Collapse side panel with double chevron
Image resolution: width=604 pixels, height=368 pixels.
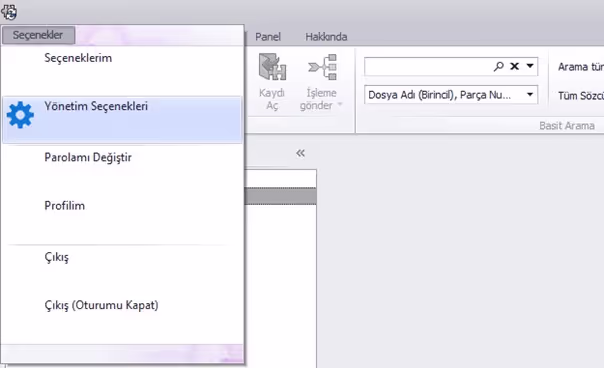[300, 153]
